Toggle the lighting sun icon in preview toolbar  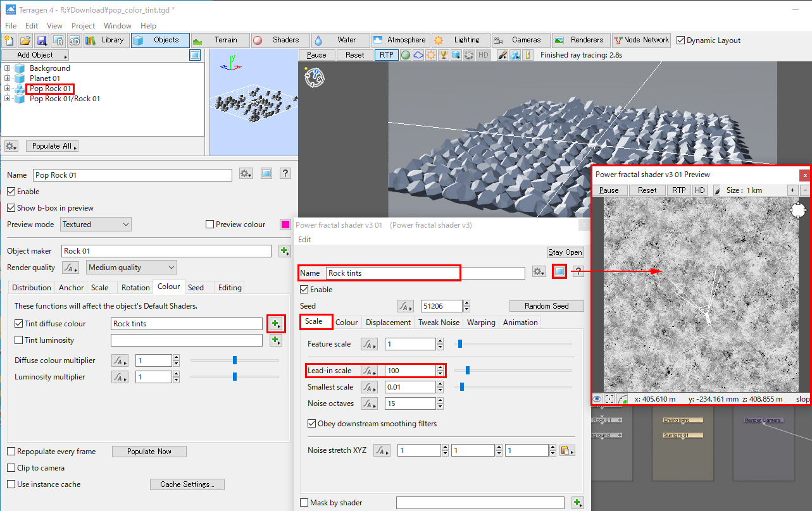point(431,55)
